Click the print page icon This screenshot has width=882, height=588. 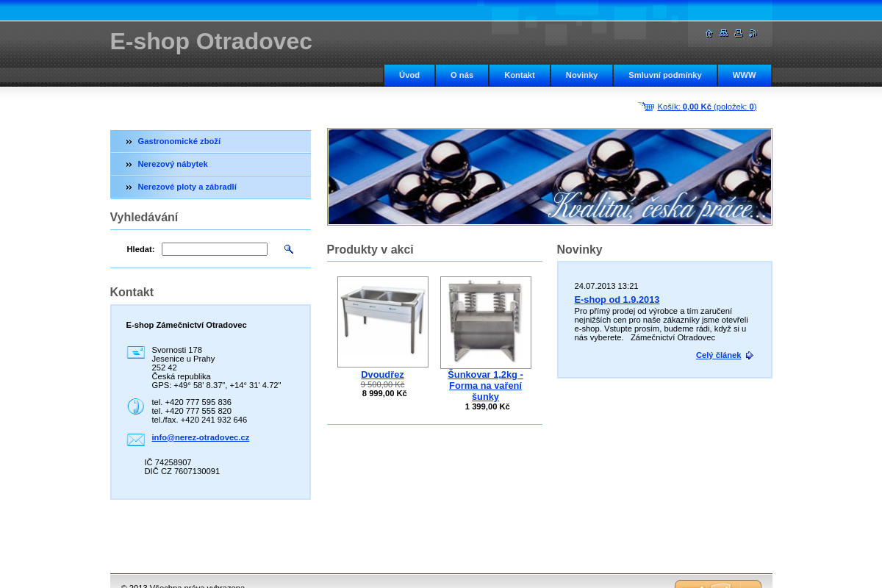738,33
